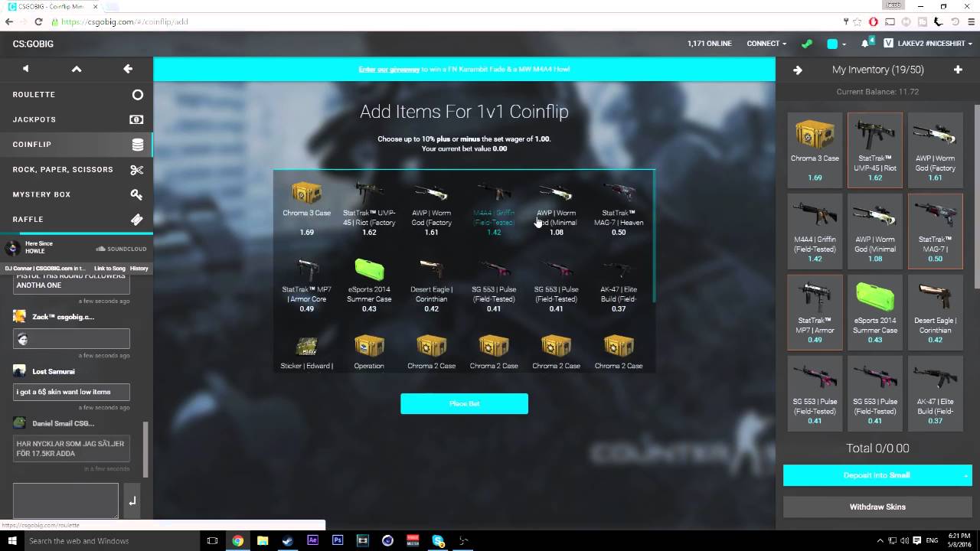Select eSports 2014 Summer Case in coinflip list
This screenshot has width=980, height=551.
(x=369, y=285)
